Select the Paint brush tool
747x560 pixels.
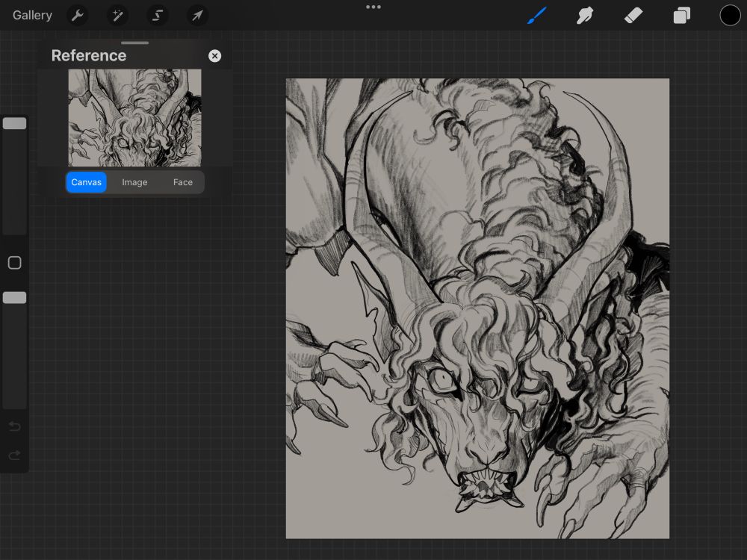tap(537, 15)
